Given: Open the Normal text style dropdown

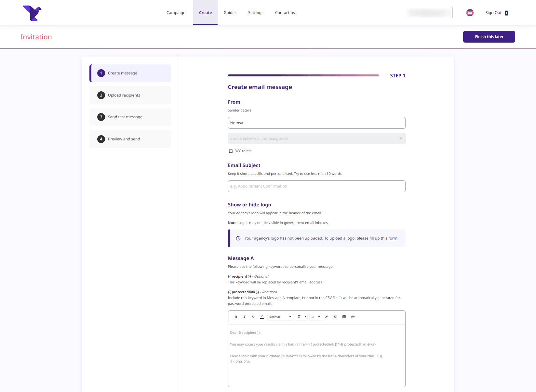Looking at the screenshot, I should point(280,317).
